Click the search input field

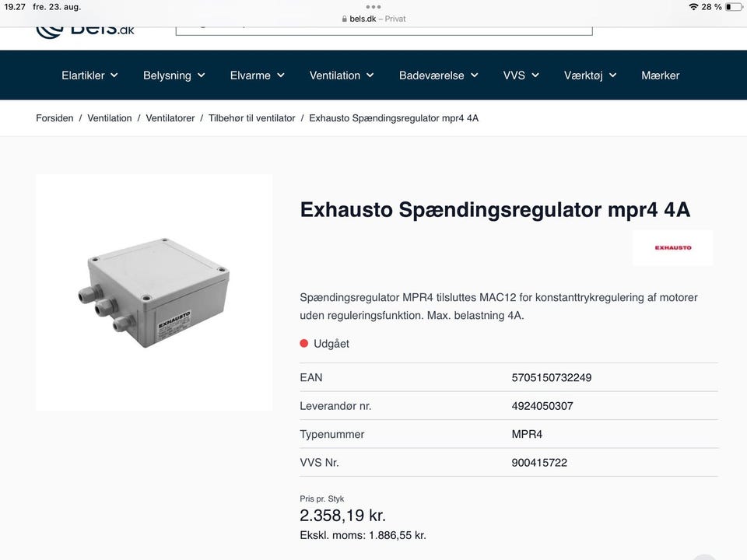tap(384, 31)
